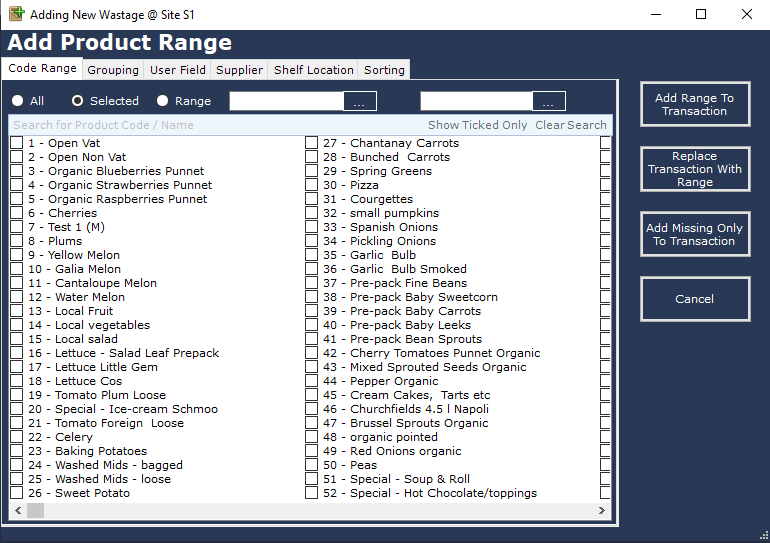The width and height of the screenshot is (770, 543).
Task: Tick the Organic Blueberries Punnet checkbox
Action: pyautogui.click(x=17, y=171)
